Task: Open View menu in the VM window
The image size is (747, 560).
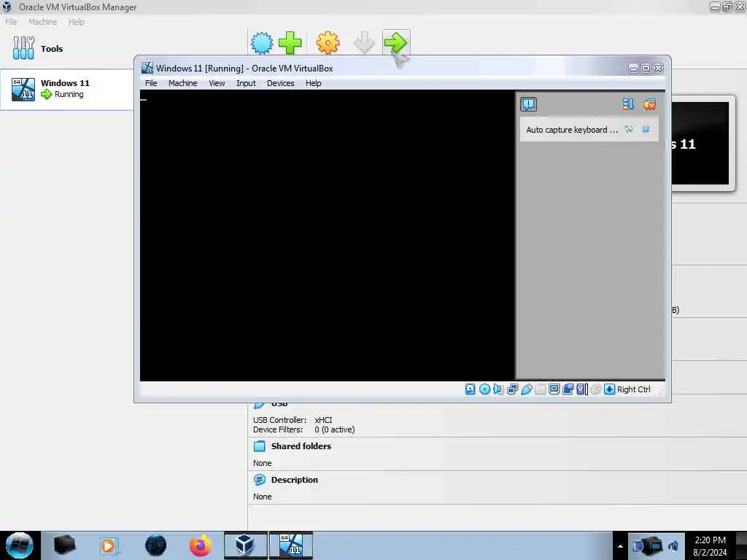Action: [217, 83]
